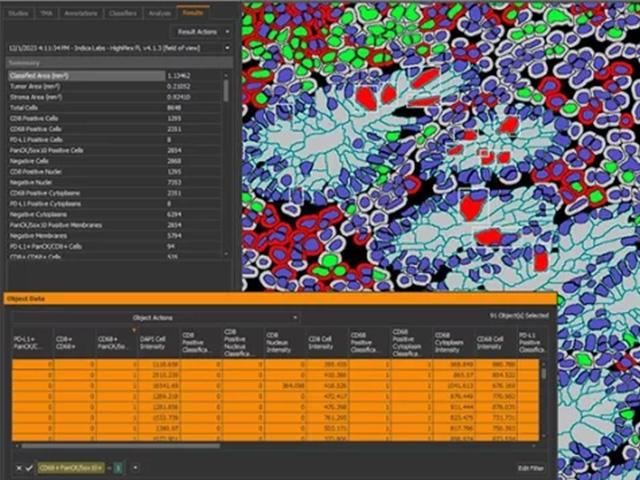
Task: Open the analysis run selector dropdown
Action: [119, 48]
